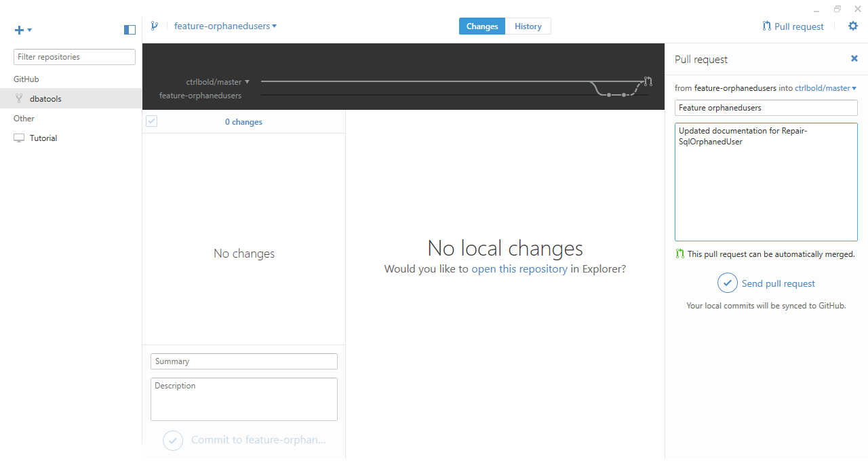Edit the pull request title field
Viewport: 868px width, 461px height.
pyautogui.click(x=766, y=108)
